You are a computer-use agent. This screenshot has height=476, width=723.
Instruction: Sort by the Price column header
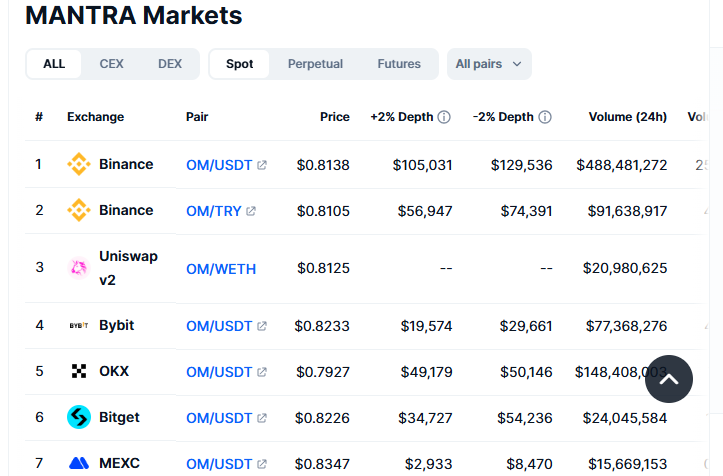335,117
